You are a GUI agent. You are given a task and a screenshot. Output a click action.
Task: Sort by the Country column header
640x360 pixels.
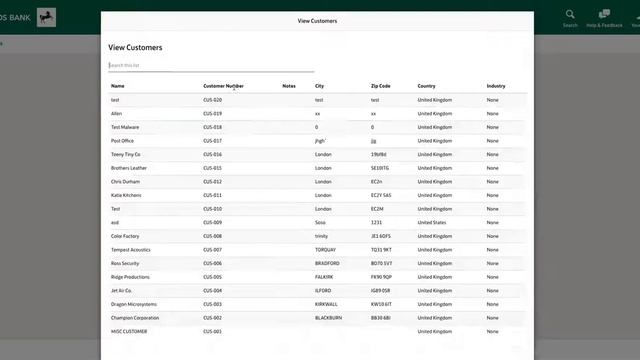coord(426,86)
